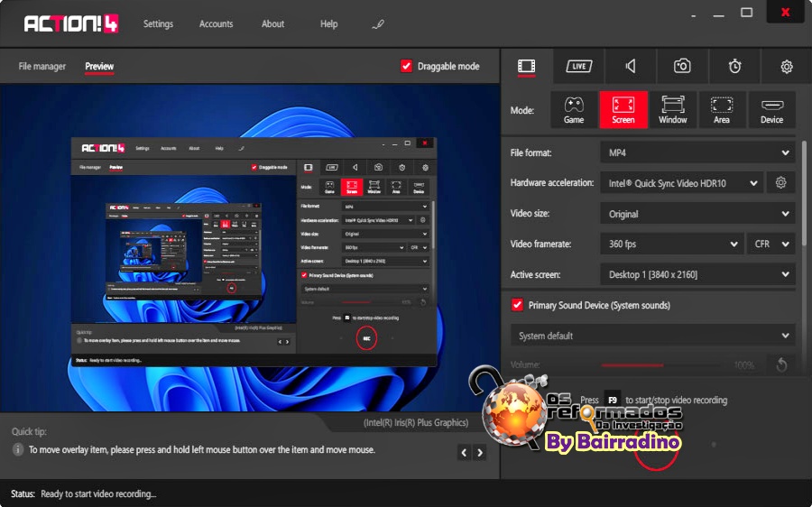Image resolution: width=812 pixels, height=507 pixels.
Task: Maximize the Action! window
Action: [x=746, y=13]
